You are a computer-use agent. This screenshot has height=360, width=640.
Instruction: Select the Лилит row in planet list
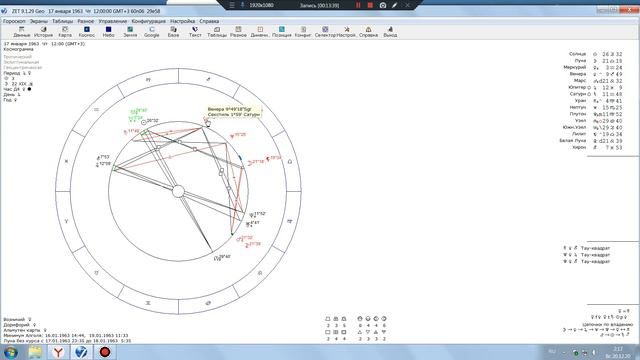[x=598, y=134]
